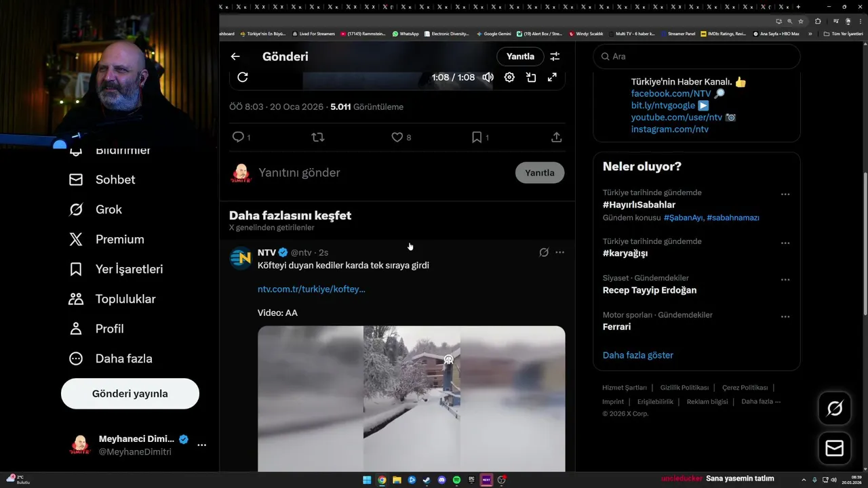The width and height of the screenshot is (868, 488).
Task: Expand video to fullscreen
Action: (552, 77)
